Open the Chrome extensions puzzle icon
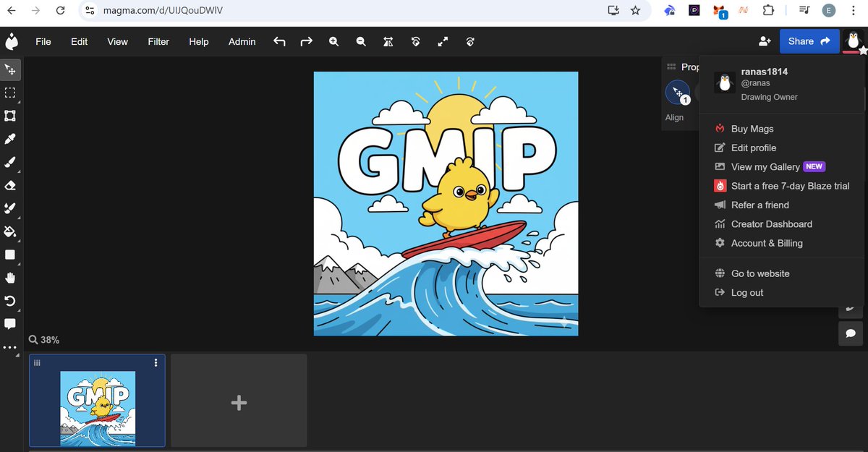Image resolution: width=868 pixels, height=452 pixels. pyautogui.click(x=768, y=10)
